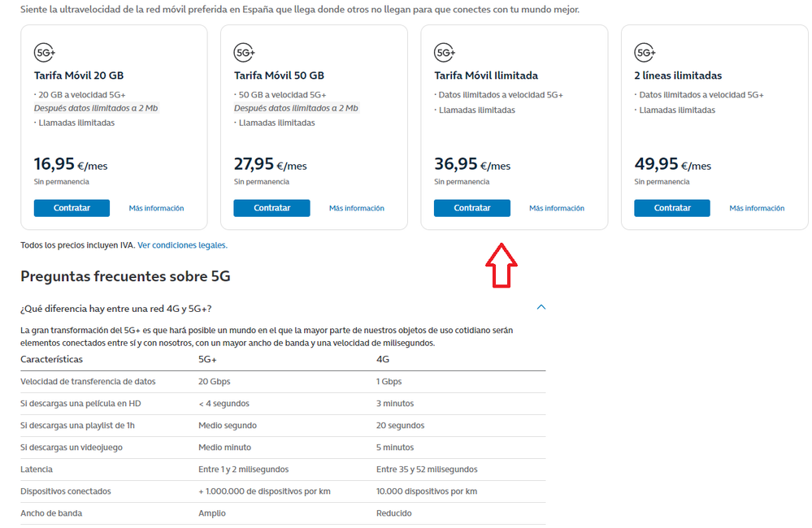Contratar the Tarifa Móvil Ilimitada plan

[472, 208]
